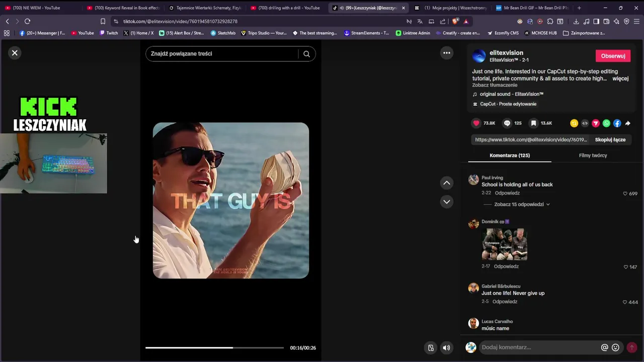Like Gabriel Bărbulescu's comment
644x362 pixels.
coord(625,302)
